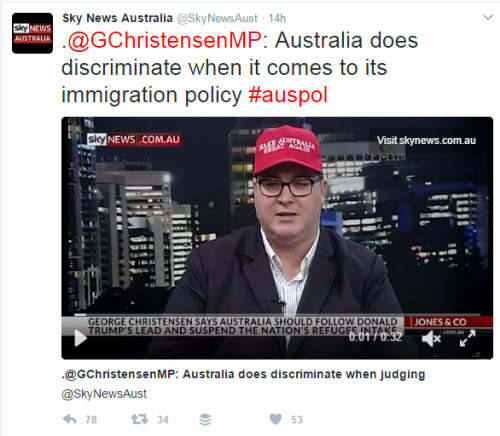Retweet using the retweet arrows icon
The height and width of the screenshot is (436, 500).
tap(139, 419)
